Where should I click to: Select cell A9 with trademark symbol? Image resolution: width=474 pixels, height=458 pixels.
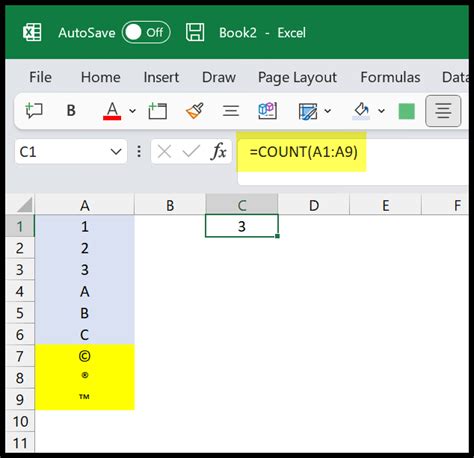85,399
